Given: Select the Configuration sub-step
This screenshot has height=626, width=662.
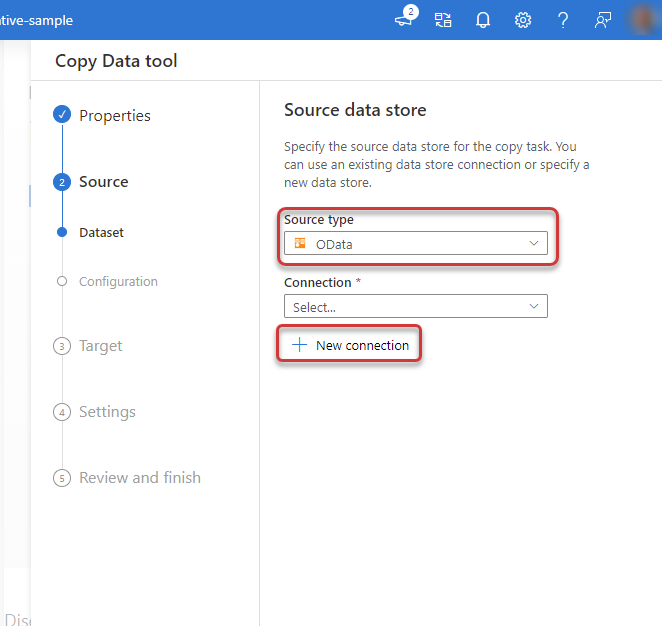Looking at the screenshot, I should click(118, 281).
